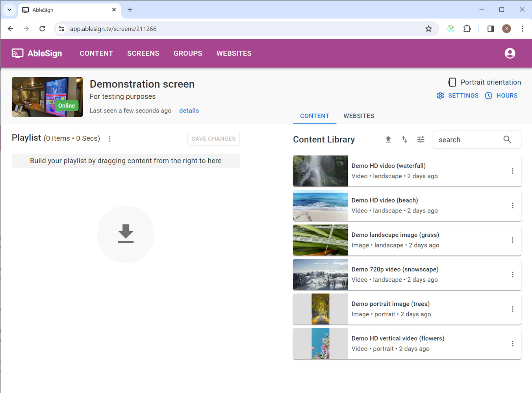The image size is (532, 393).
Task: Click the upload icon in Content Library
Action: 388,139
